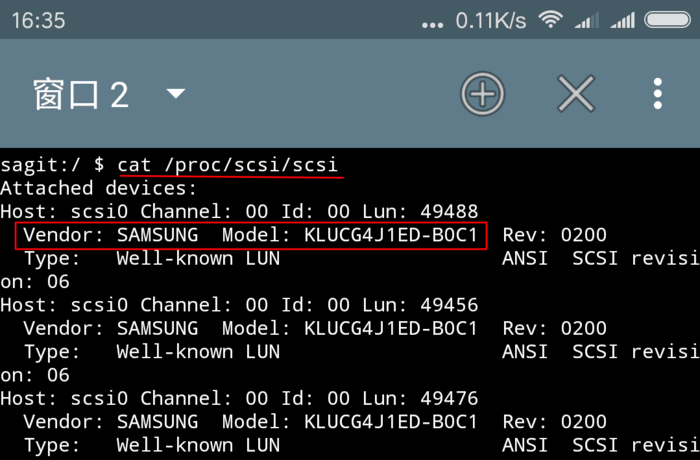This screenshot has height=460, width=700.
Task: Tap the status bar ellipsis dots
Action: [433, 23]
